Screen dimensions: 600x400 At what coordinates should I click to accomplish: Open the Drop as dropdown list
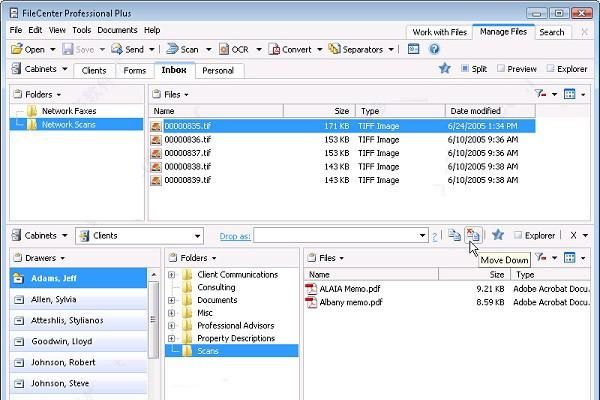[422, 236]
